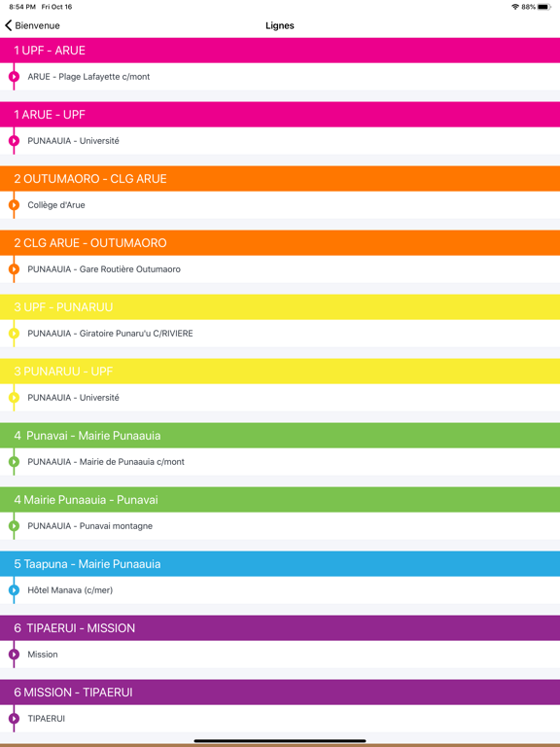This screenshot has width=560, height=747.
Task: Click the pink stop icon beside ARUE - Plage Lafayette
Action: [14, 77]
